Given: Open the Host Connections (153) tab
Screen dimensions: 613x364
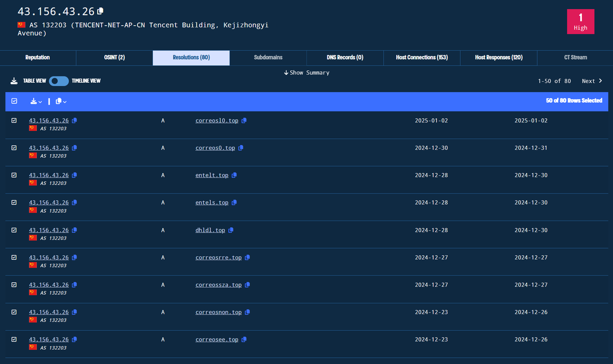Looking at the screenshot, I should (422, 58).
